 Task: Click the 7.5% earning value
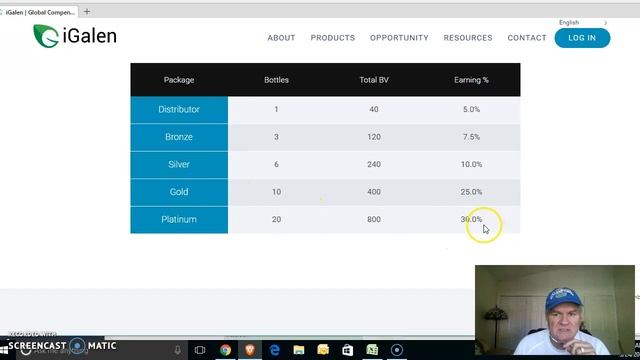[471, 137]
